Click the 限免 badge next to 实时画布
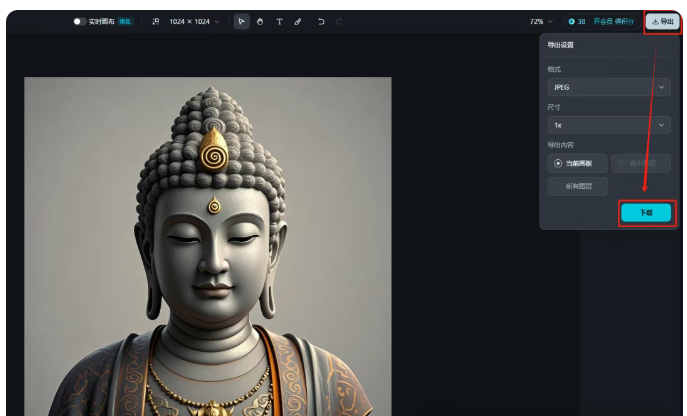The height and width of the screenshot is (416, 687). [125, 21]
